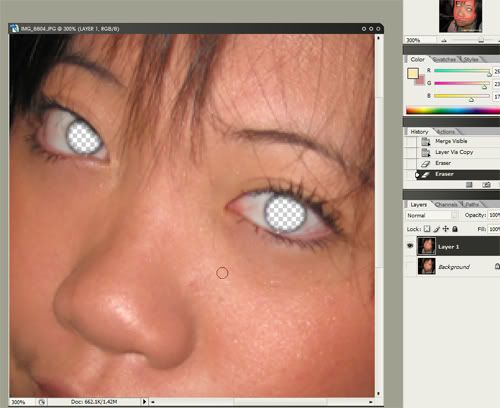Create new document from current history state
The width and height of the screenshot is (500, 408).
click(469, 185)
